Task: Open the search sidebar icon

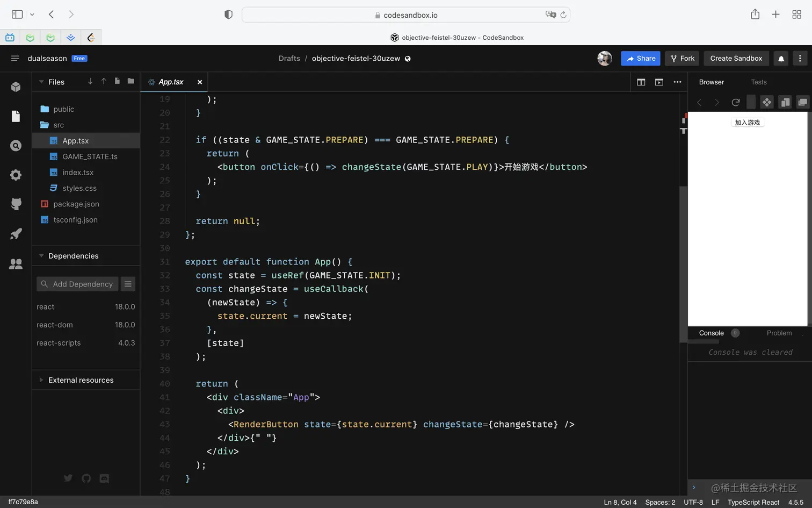Action: click(x=16, y=146)
